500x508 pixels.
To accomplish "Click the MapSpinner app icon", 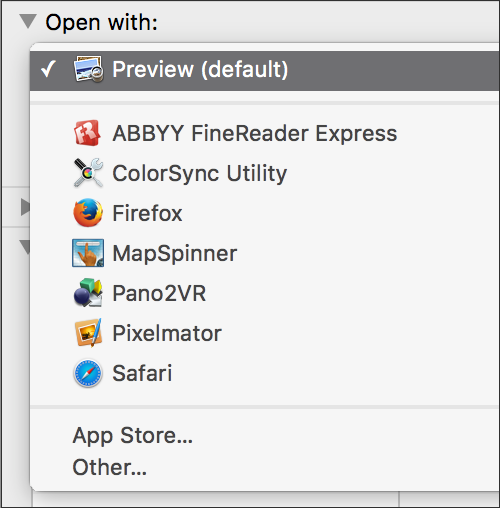I will (x=88, y=253).
